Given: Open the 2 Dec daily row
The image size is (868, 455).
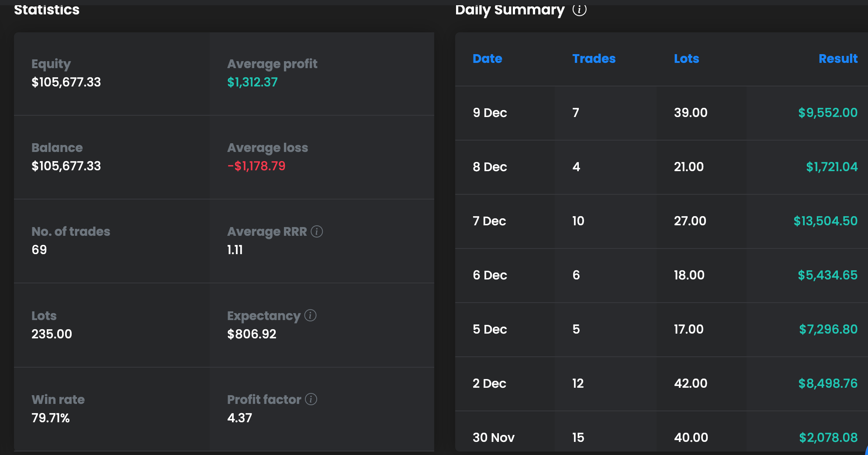Looking at the screenshot, I should pyautogui.click(x=489, y=383).
